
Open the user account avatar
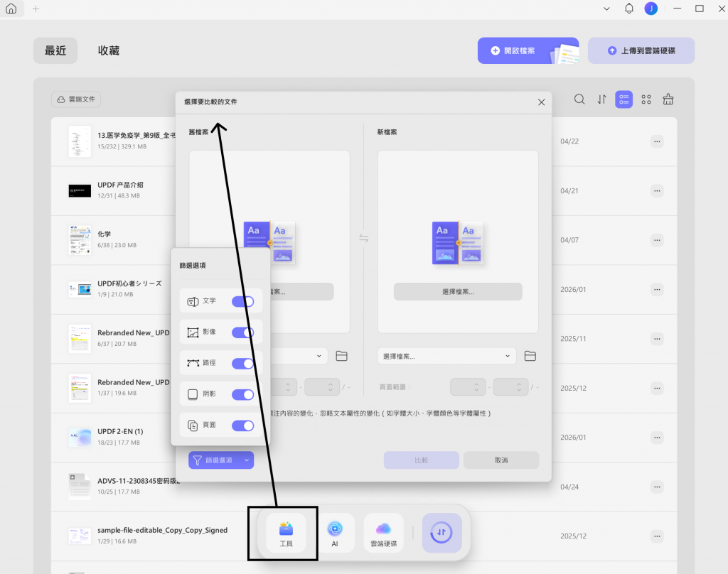click(651, 9)
